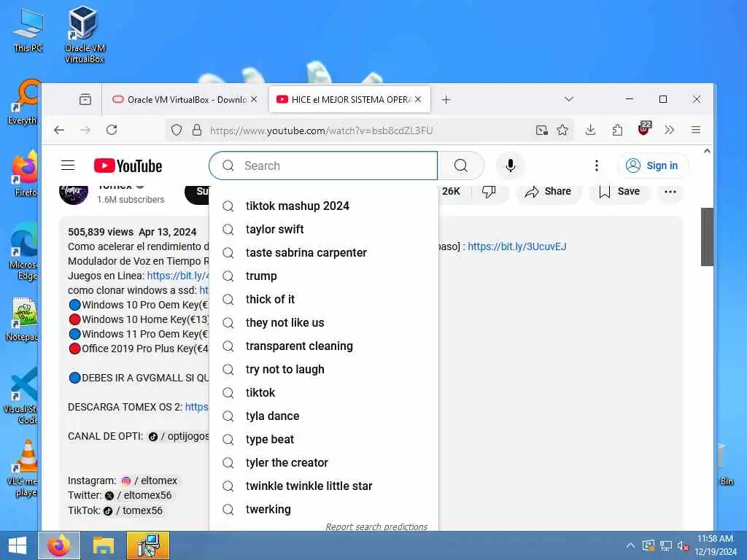Click the address bar URL
This screenshot has height=560, width=747.
click(x=321, y=131)
